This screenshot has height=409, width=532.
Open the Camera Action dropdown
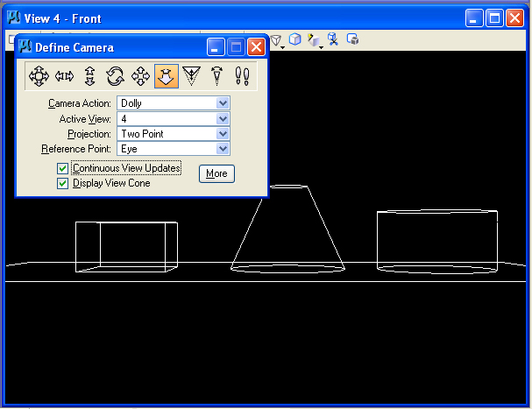(174, 103)
